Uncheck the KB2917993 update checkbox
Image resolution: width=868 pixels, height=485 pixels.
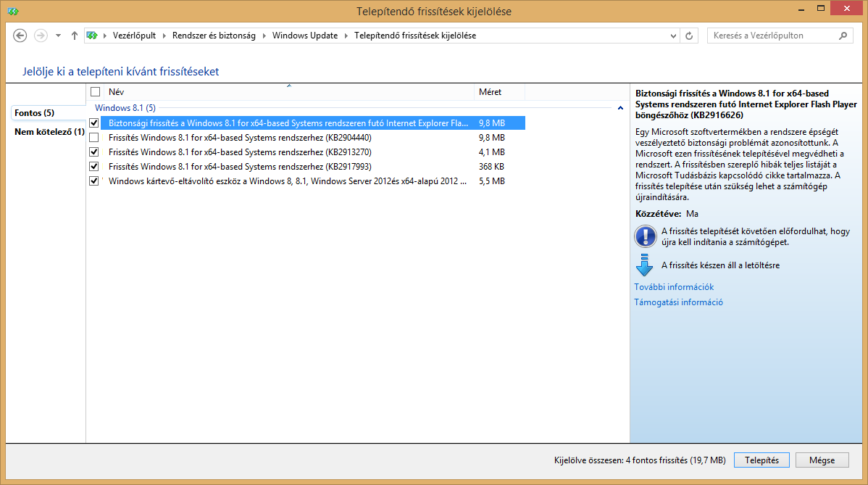(x=94, y=166)
